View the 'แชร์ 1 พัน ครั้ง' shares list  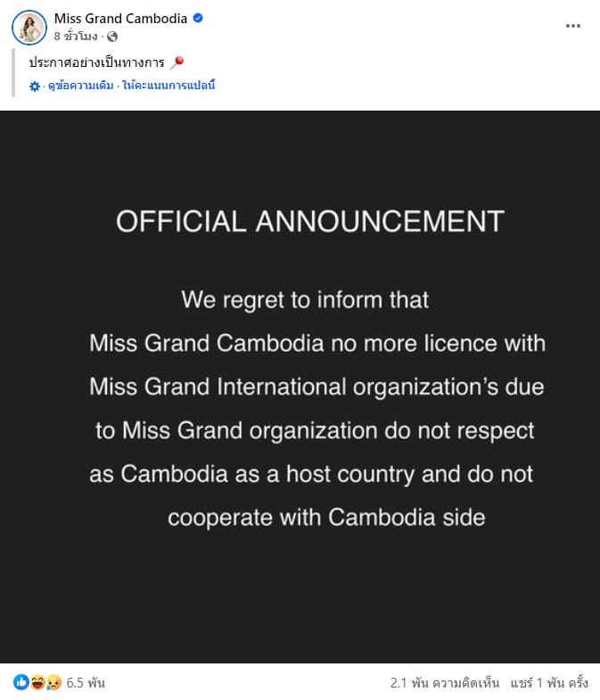coord(549,683)
